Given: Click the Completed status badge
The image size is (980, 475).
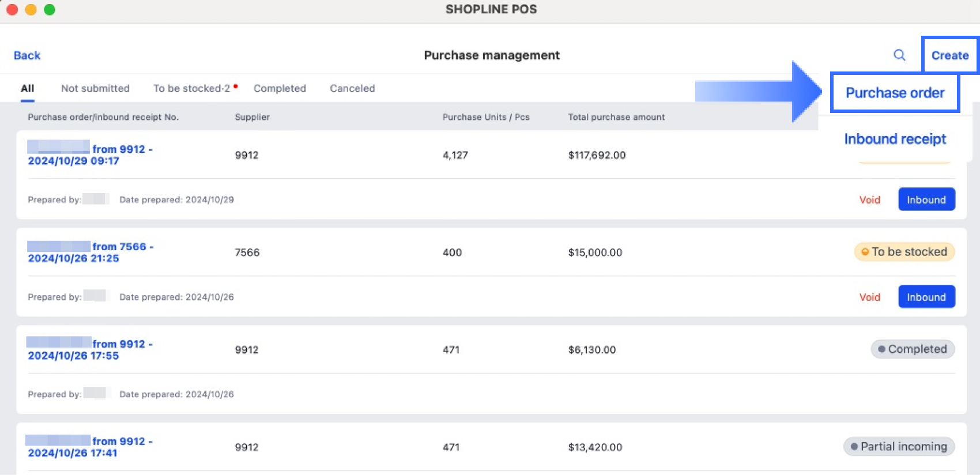Looking at the screenshot, I should (x=912, y=349).
